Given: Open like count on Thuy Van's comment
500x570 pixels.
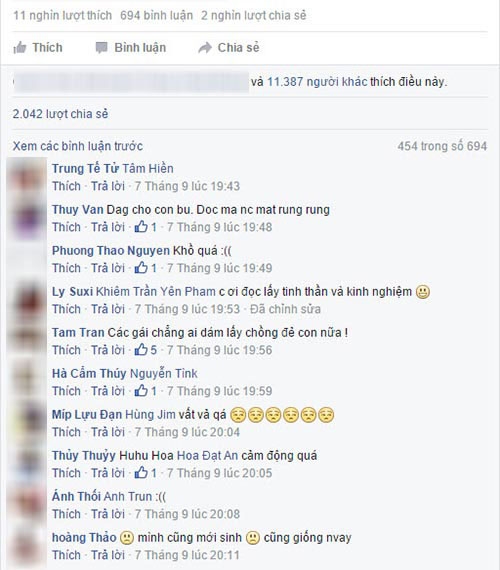Looking at the screenshot, I should coord(145,227).
